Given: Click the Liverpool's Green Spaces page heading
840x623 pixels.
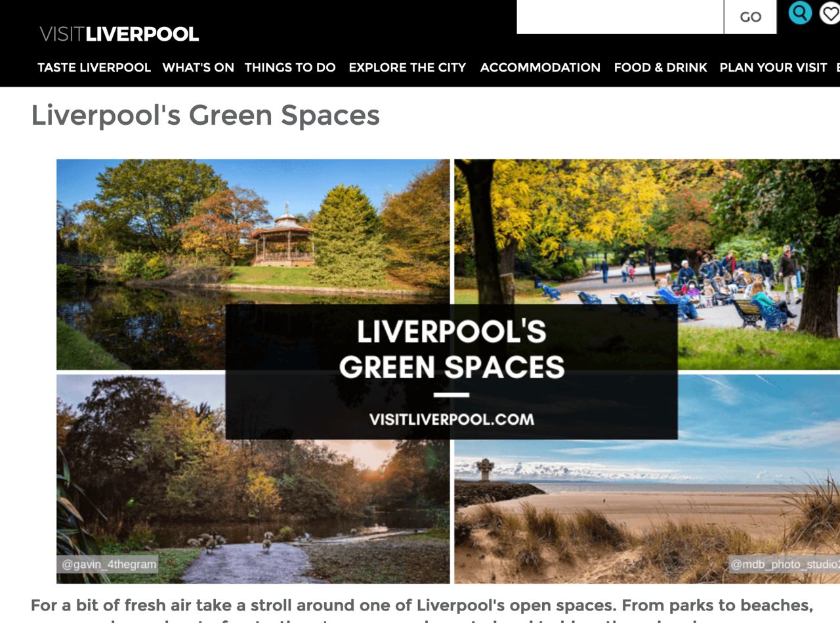Looking at the screenshot, I should (x=205, y=116).
